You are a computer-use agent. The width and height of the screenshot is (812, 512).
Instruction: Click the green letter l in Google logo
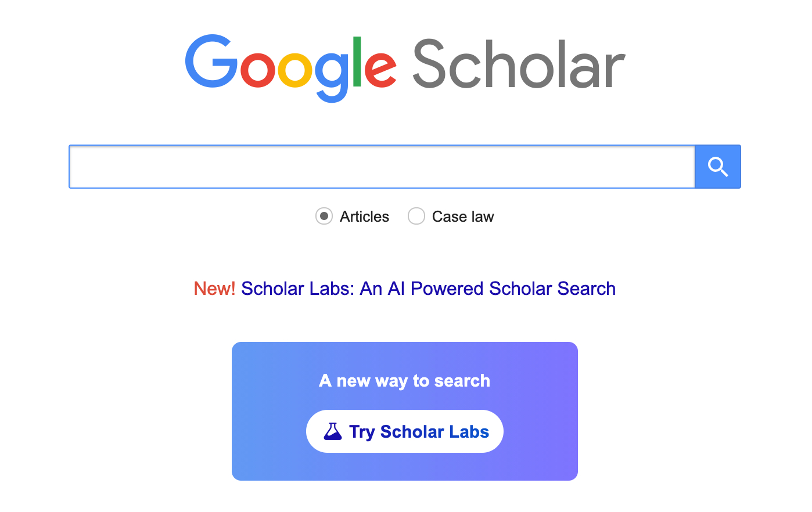click(357, 62)
